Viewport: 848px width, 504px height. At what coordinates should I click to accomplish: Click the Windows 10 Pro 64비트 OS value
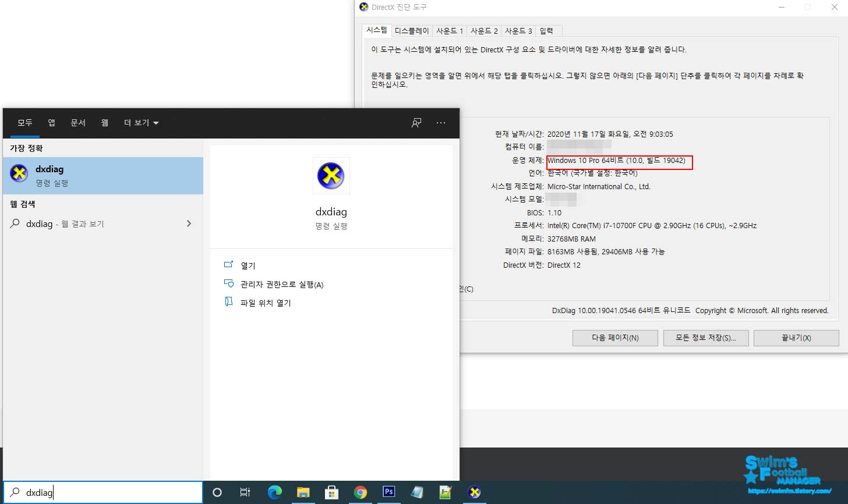tap(616, 160)
